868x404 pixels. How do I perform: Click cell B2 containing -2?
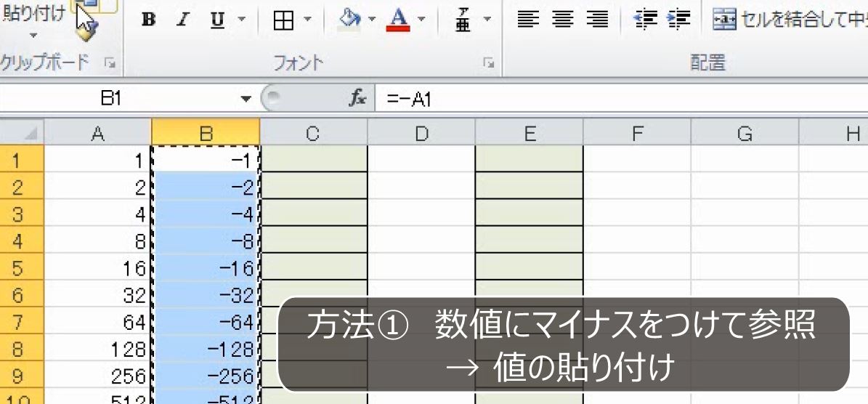[x=206, y=187]
